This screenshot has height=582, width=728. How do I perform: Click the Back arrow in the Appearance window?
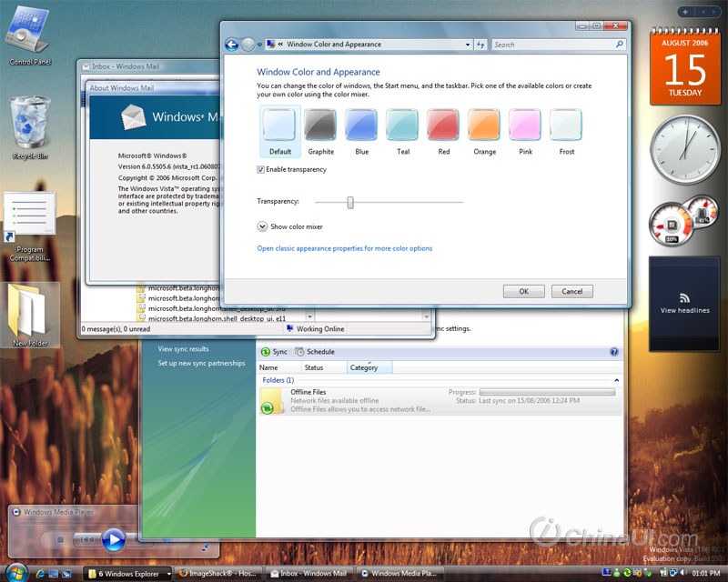[232, 45]
